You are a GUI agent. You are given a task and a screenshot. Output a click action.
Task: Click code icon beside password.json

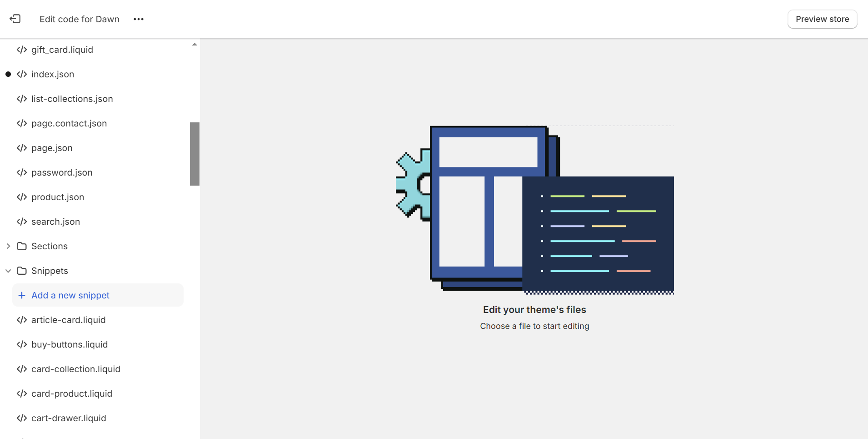22,172
